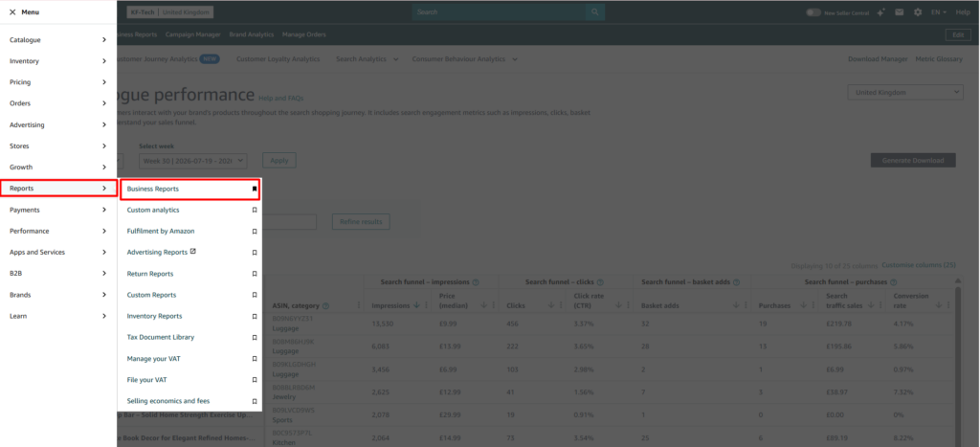Click the search magnifier icon
980x447 pixels.
595,11
